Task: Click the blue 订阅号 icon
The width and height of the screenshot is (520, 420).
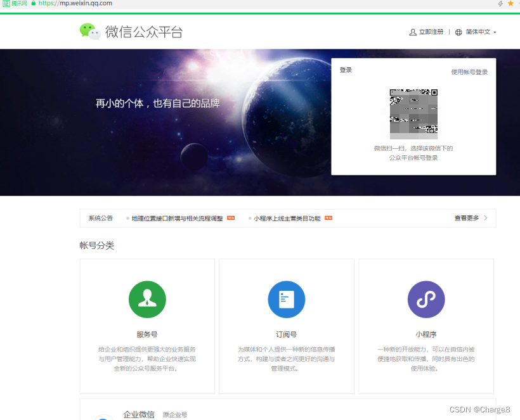Action: (x=287, y=300)
